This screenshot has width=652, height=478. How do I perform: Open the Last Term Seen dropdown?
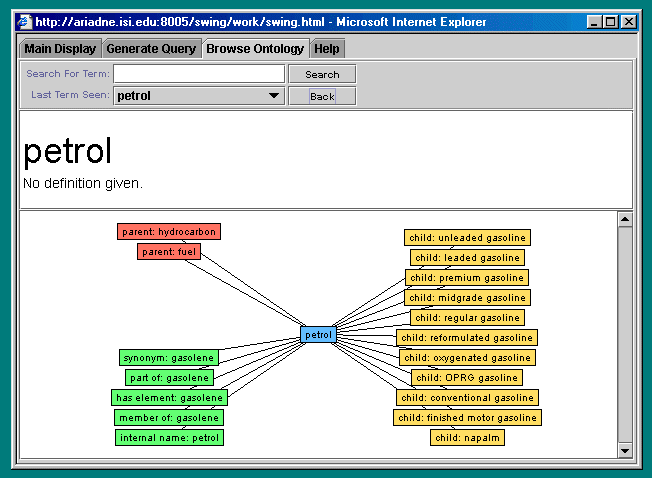[274, 96]
